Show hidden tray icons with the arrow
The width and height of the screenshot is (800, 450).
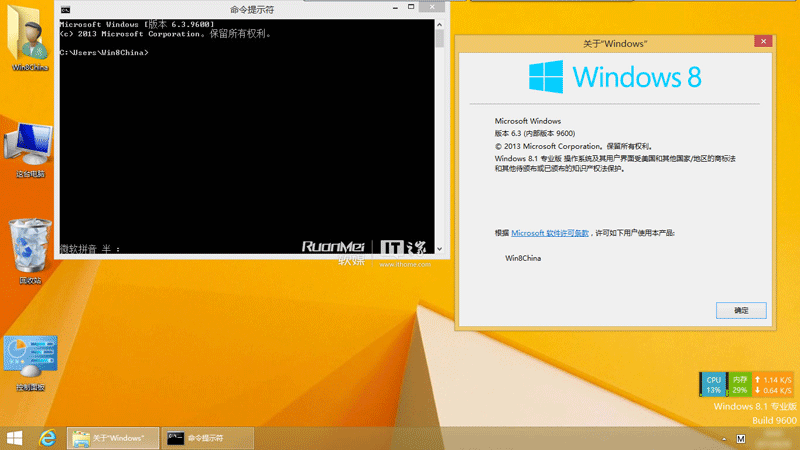[x=722, y=439]
